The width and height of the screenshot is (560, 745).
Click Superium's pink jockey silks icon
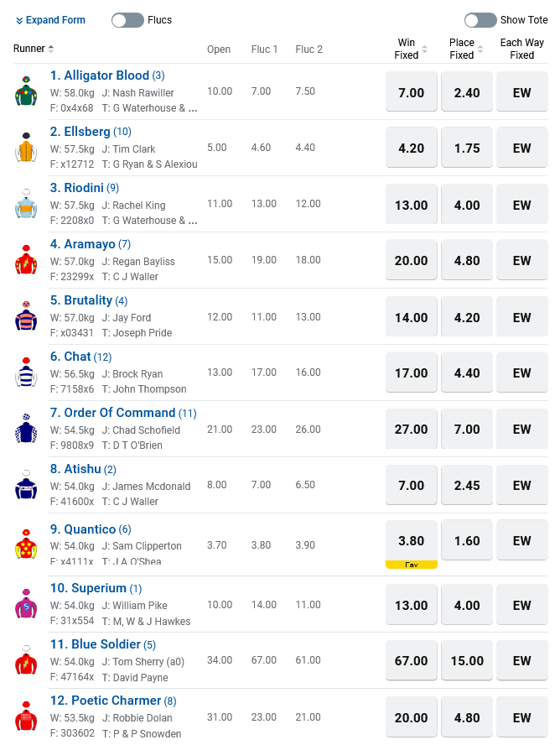click(x=26, y=603)
